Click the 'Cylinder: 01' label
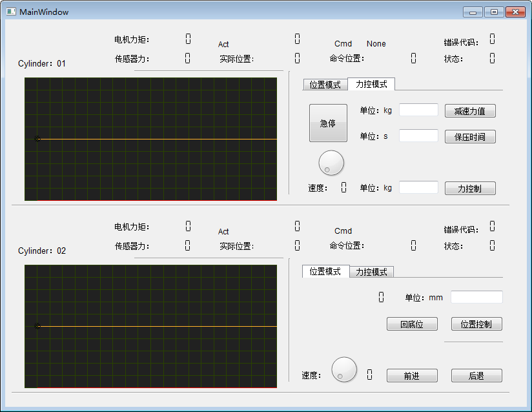 pos(42,63)
